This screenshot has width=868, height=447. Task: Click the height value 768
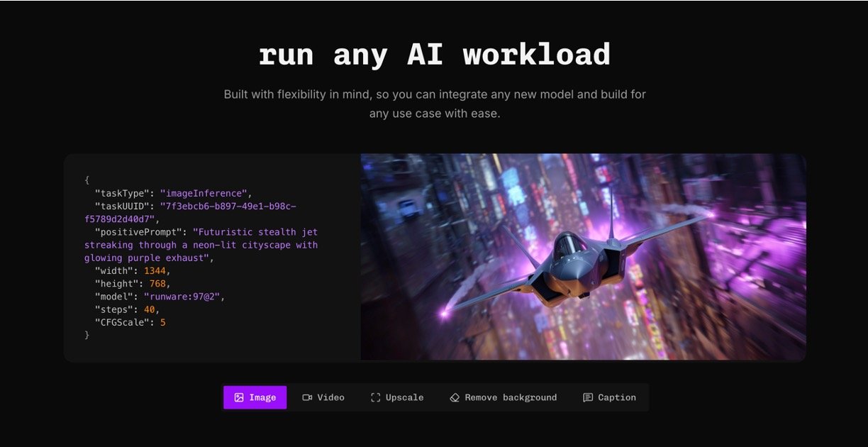[x=157, y=283]
